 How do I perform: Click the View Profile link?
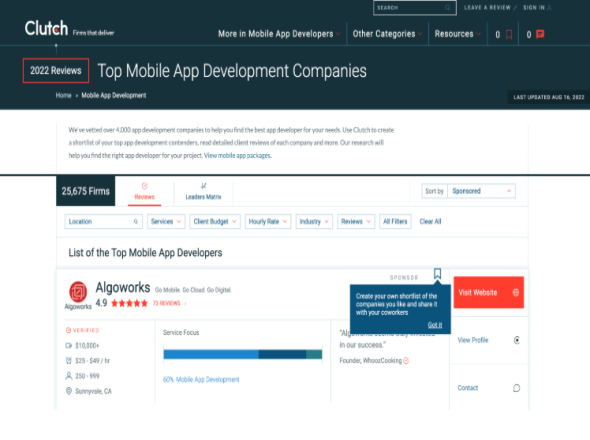pyautogui.click(x=473, y=340)
